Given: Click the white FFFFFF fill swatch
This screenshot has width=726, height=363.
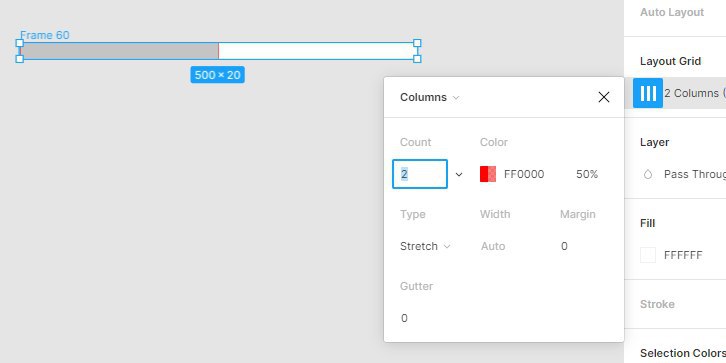Looking at the screenshot, I should pyautogui.click(x=648, y=255).
